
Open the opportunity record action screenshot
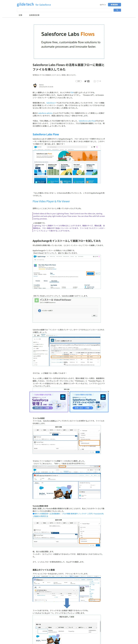(67, 589)
